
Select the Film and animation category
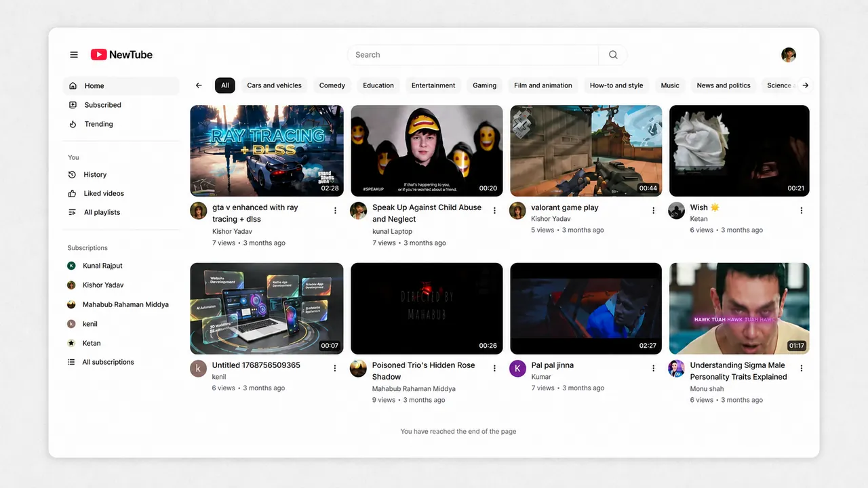(543, 85)
